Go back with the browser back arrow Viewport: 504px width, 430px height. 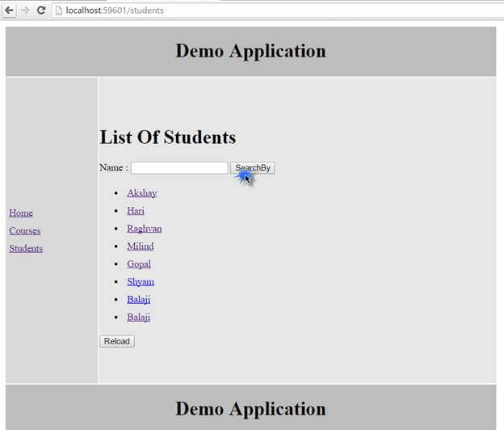(x=9, y=11)
